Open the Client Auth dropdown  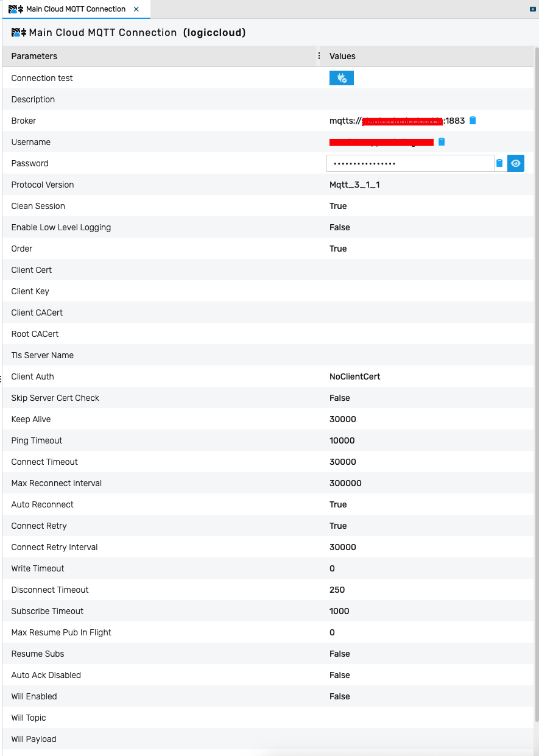coord(355,376)
